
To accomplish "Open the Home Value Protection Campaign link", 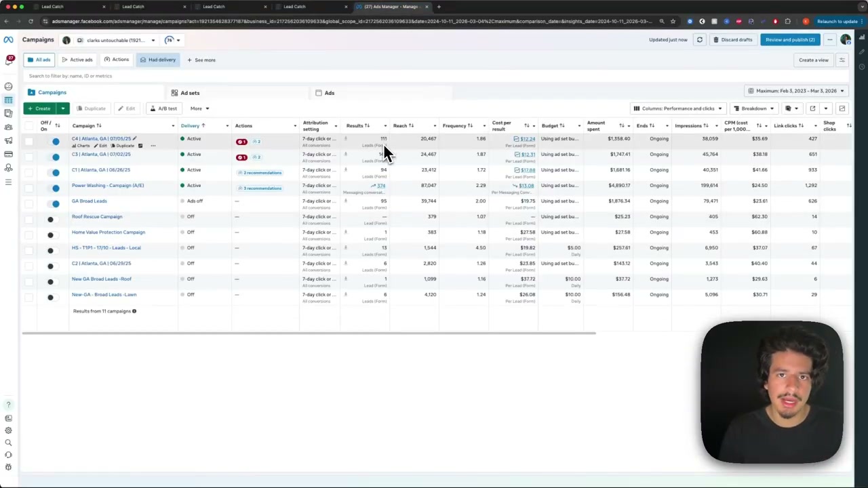I will pyautogui.click(x=108, y=232).
